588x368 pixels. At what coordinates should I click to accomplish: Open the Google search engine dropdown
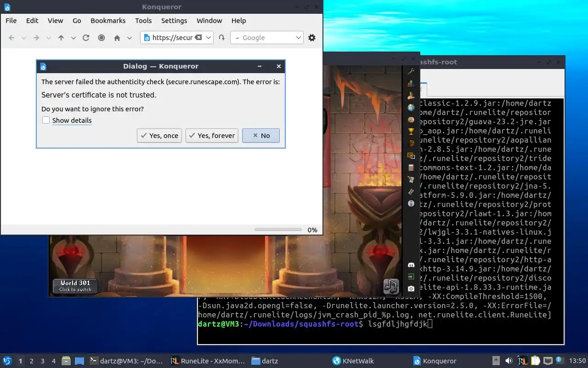click(299, 38)
